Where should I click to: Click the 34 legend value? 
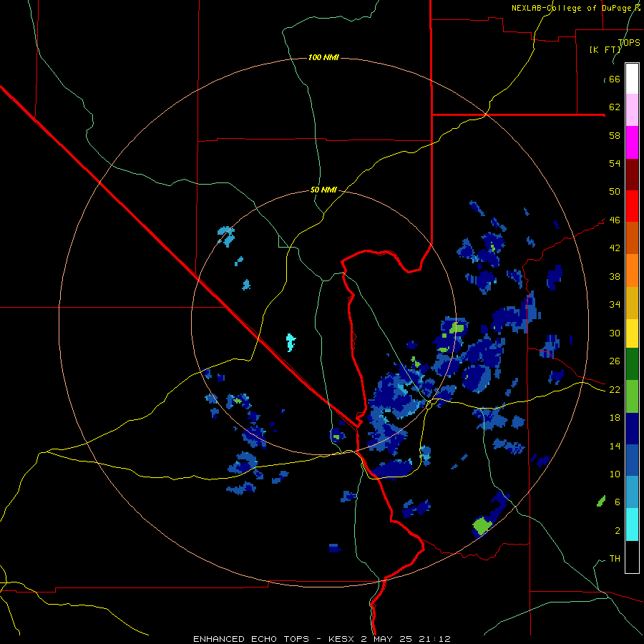(x=615, y=305)
